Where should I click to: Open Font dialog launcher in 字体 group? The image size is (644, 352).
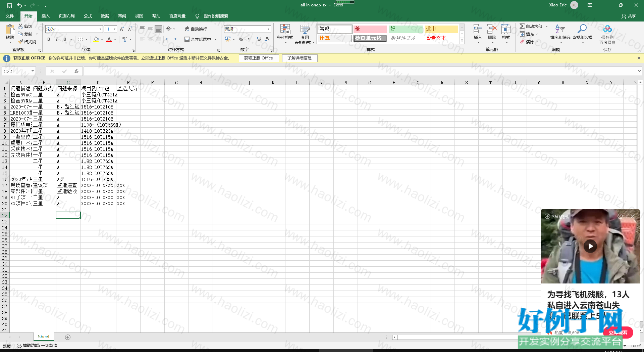coord(133,50)
